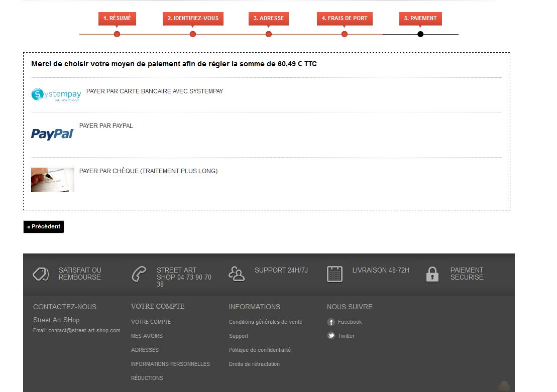The image size is (557, 392).
Task: Click the Contactez-nous heading
Action: 65,307
